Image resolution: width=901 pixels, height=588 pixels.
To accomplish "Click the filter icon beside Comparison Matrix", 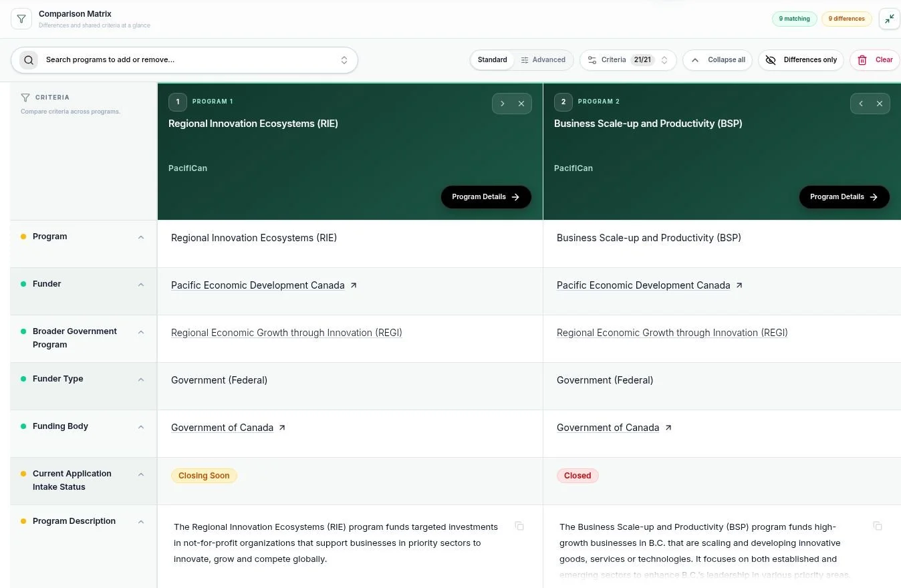I will coord(21,19).
